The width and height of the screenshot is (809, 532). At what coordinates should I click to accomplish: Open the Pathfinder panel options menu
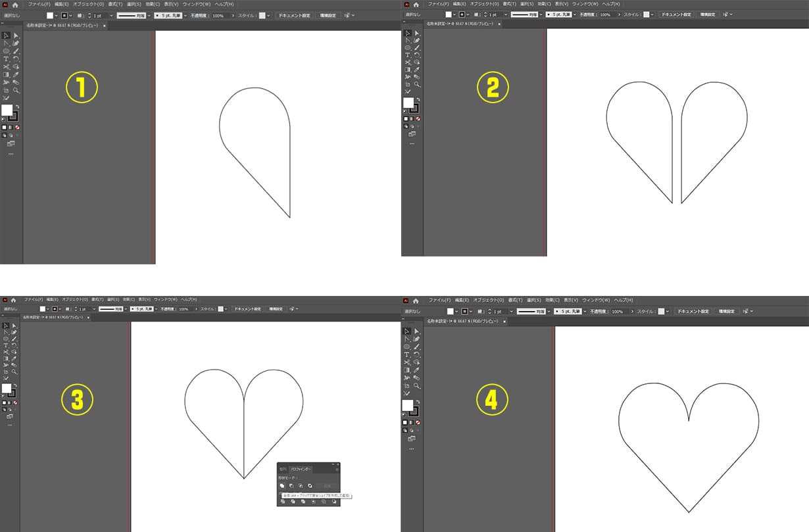coord(337,470)
